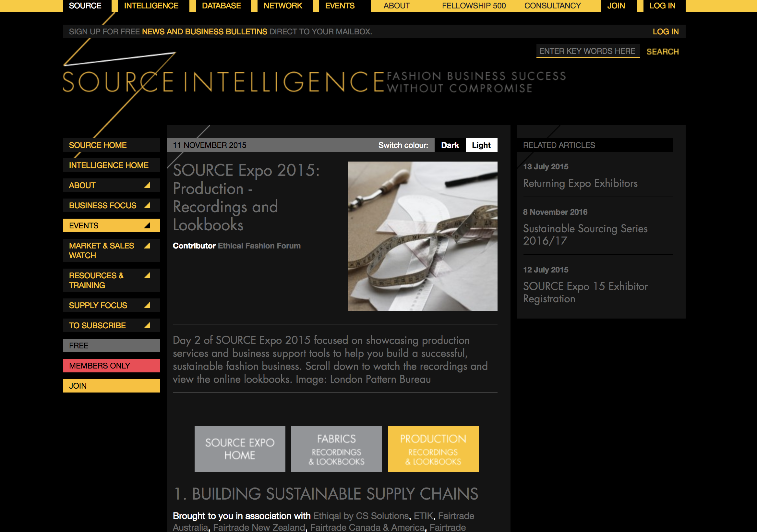Image resolution: width=757 pixels, height=532 pixels.
Task: Click the SEARCH button
Action: (x=662, y=52)
